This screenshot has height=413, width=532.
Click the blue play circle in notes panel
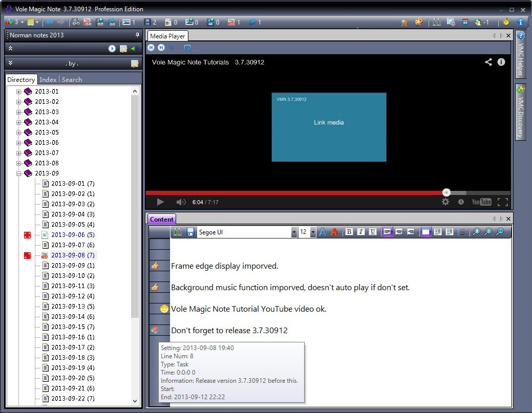pos(112,49)
